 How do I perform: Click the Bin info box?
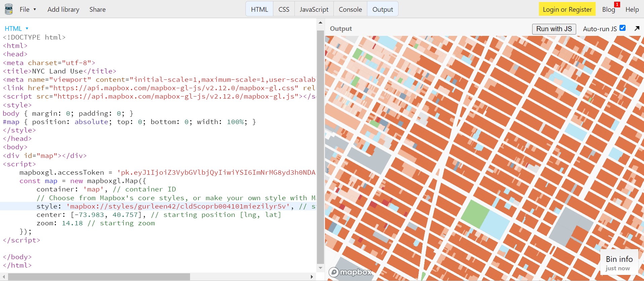[x=619, y=263]
